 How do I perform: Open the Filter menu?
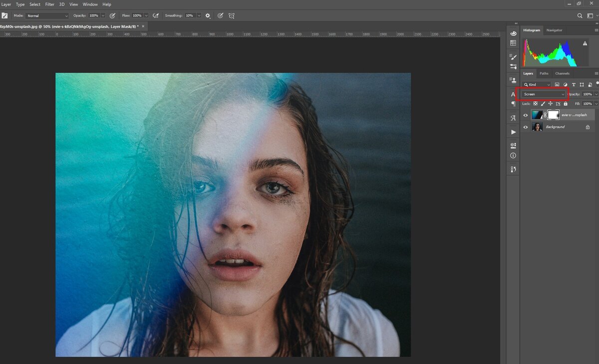click(x=50, y=4)
